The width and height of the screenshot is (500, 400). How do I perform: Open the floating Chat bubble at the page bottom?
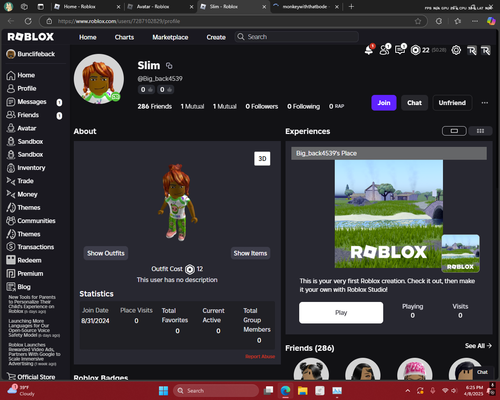[482, 372]
